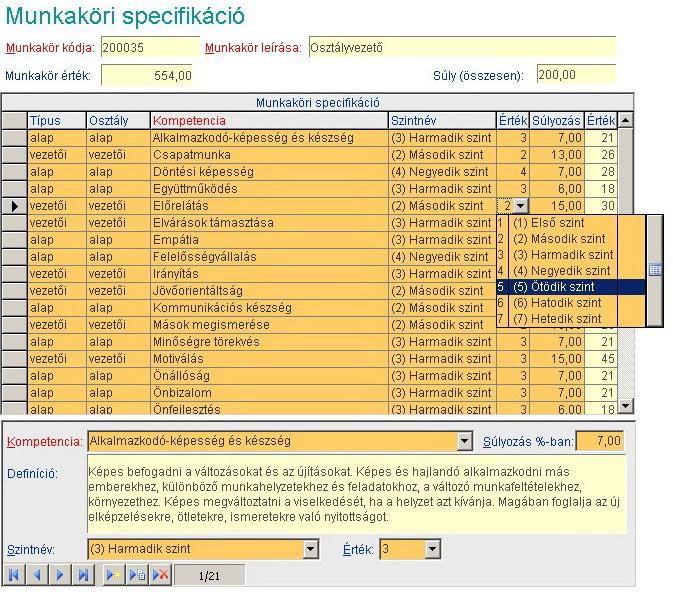Click the Minőségre törekvés cell
Screen dimensions: 673x596
269,342
